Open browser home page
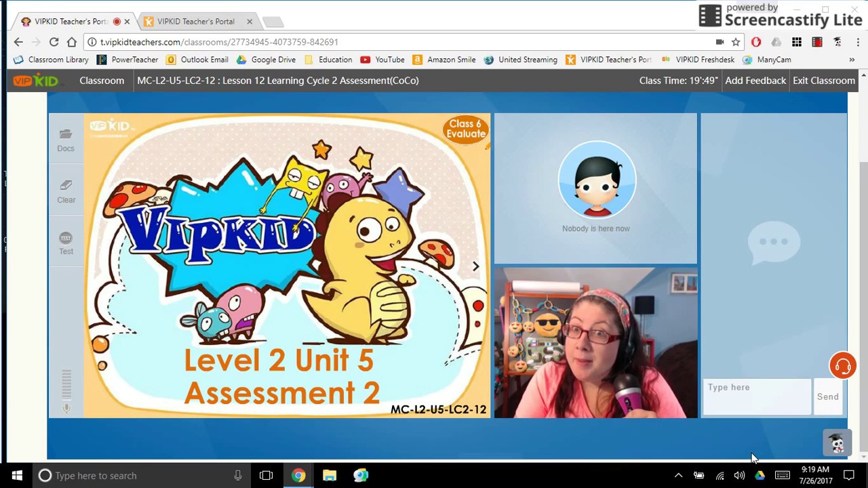 pyautogui.click(x=71, y=42)
